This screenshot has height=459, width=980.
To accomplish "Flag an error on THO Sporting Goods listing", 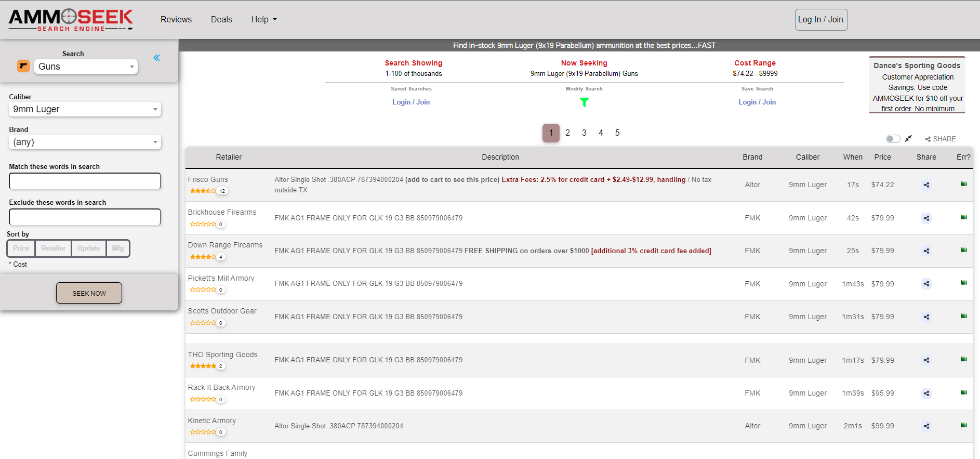I will 964,360.
